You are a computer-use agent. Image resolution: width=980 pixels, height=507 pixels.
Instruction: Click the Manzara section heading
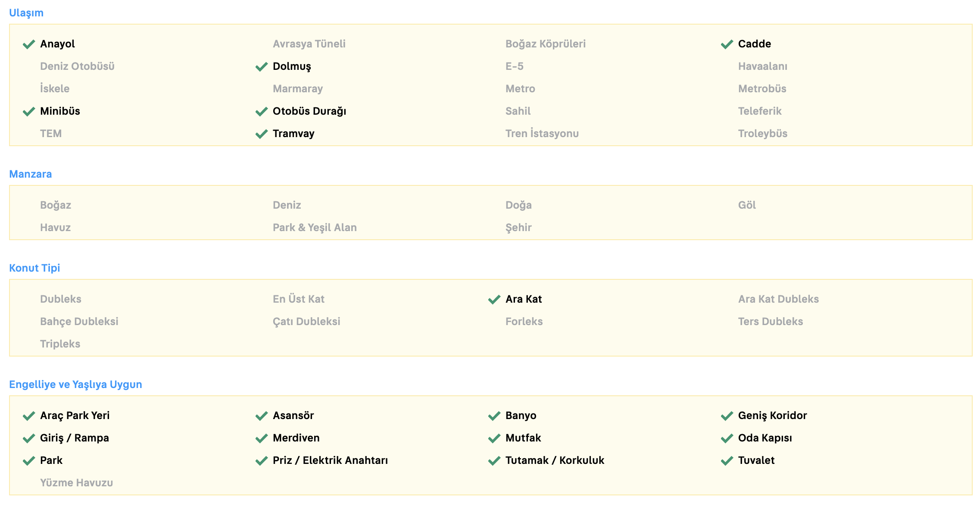pyautogui.click(x=31, y=174)
